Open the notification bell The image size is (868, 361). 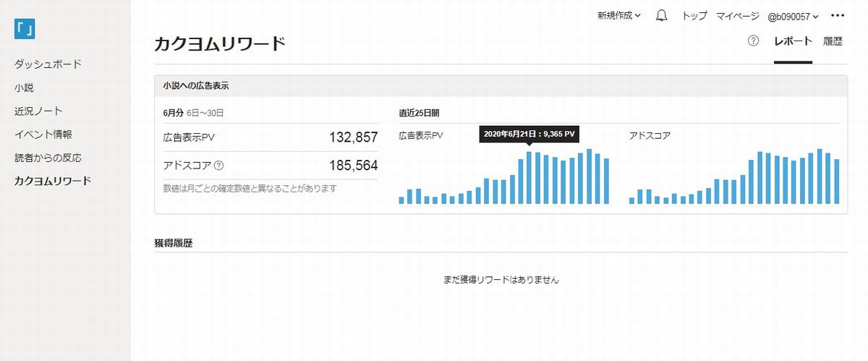coord(661,15)
